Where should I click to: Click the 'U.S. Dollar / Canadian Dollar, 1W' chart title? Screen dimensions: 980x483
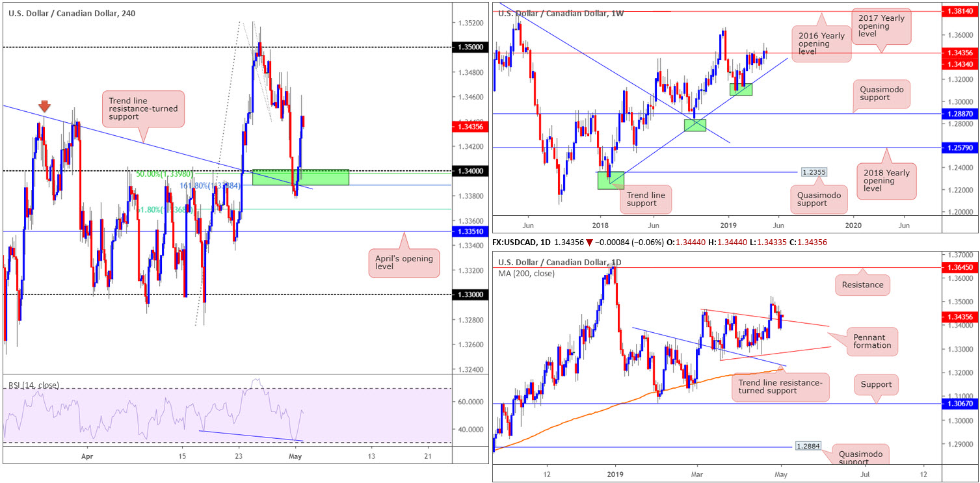click(561, 13)
